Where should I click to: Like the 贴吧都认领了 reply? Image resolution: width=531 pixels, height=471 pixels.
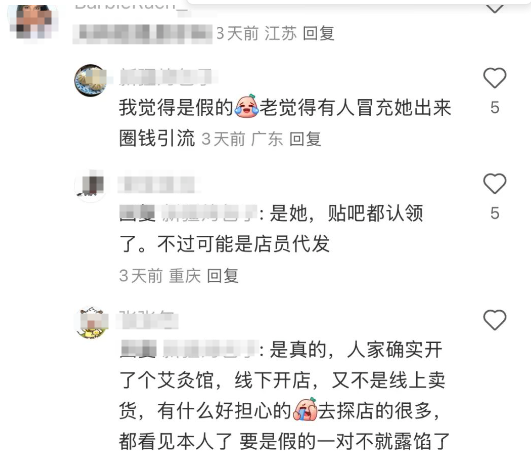pyautogui.click(x=494, y=184)
